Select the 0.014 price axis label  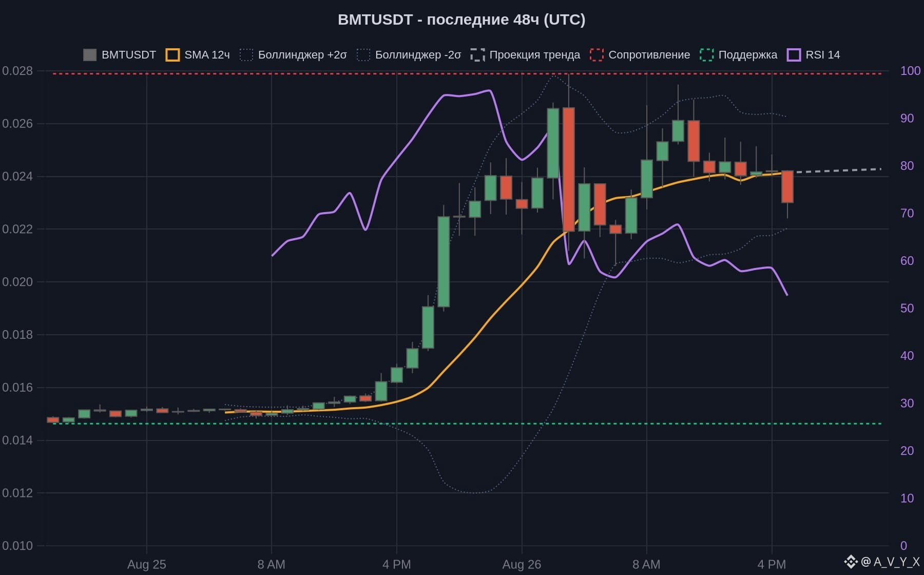pyautogui.click(x=17, y=440)
